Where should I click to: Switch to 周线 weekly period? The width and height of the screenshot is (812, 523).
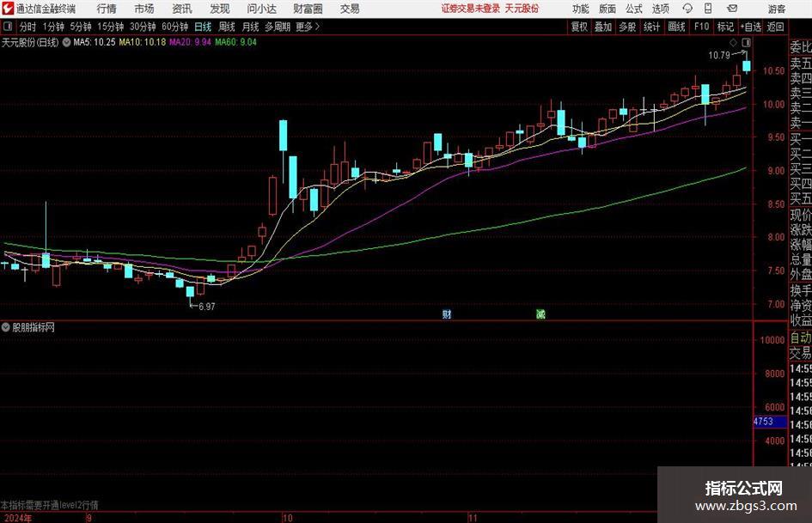coord(226,27)
